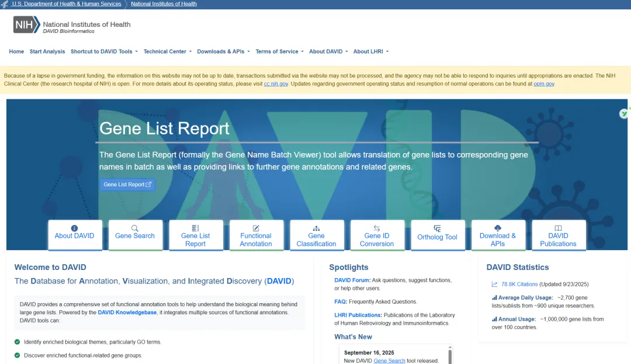Expand the About DAVID nav dropdown
Viewport: 631px width, 364px height.
[x=328, y=51]
